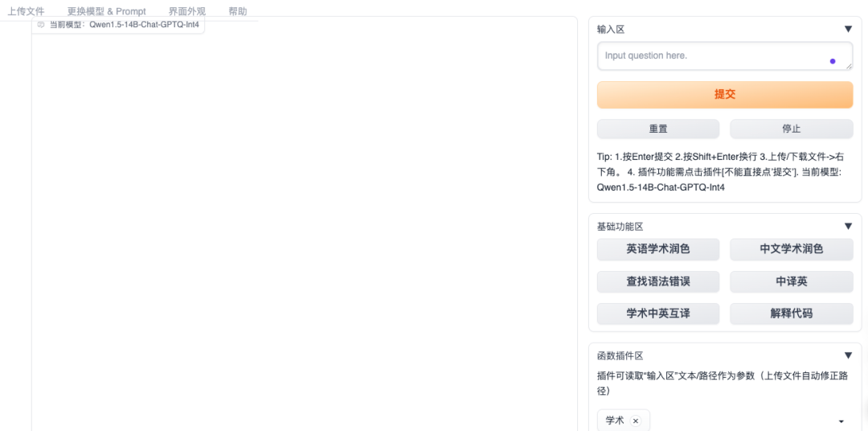Click the purple dot icon in input box
The height and width of the screenshot is (431, 868).
pyautogui.click(x=833, y=61)
